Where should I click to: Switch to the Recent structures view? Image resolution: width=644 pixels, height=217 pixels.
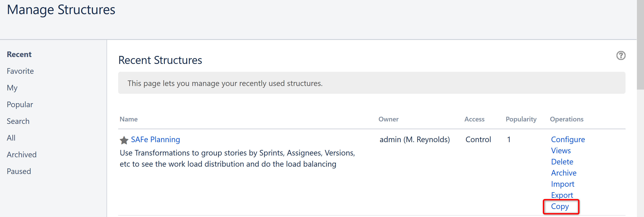click(19, 54)
